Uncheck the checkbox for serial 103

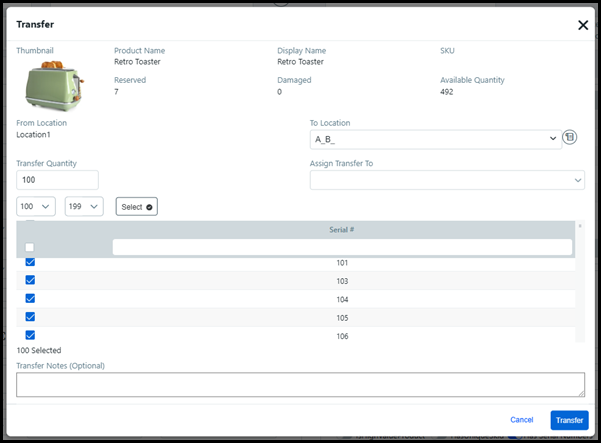pos(30,280)
